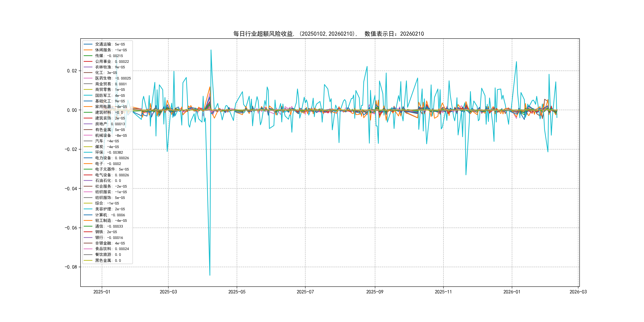644x322 pixels.
Task: Click the deepest negative spike's bottom tip
Action: coord(210,275)
